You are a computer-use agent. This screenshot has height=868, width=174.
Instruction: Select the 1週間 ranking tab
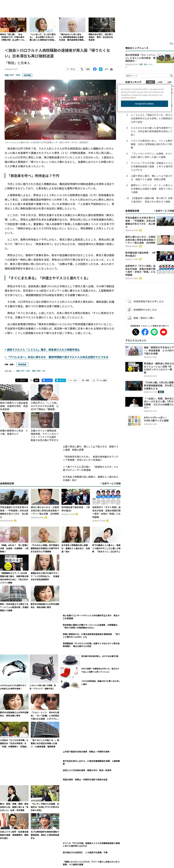[169, 82]
